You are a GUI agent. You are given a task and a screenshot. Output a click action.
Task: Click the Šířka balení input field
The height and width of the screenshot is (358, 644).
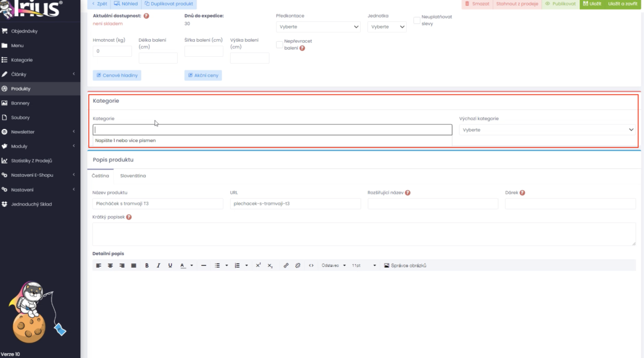coord(204,51)
